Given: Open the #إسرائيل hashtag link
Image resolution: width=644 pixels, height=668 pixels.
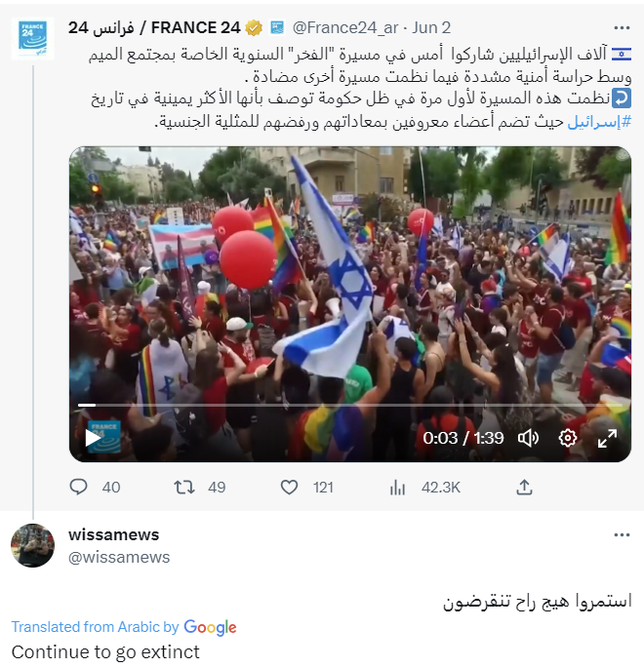Looking at the screenshot, I should point(599,122).
